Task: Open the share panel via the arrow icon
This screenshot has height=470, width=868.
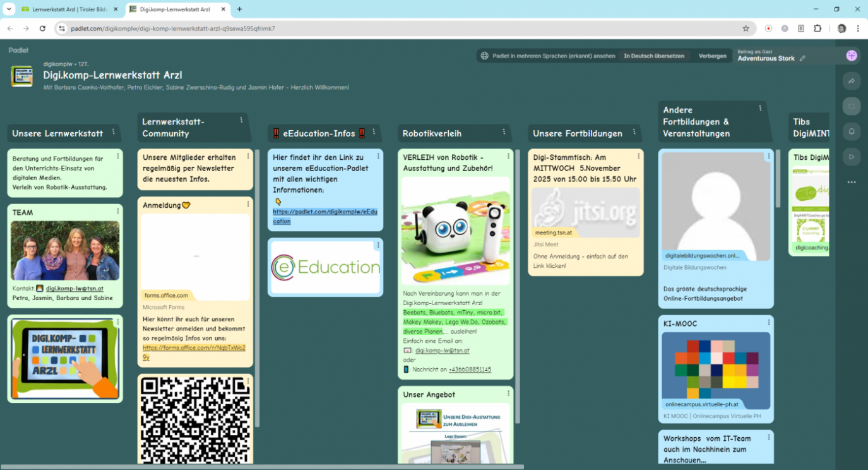Action: tap(852, 81)
